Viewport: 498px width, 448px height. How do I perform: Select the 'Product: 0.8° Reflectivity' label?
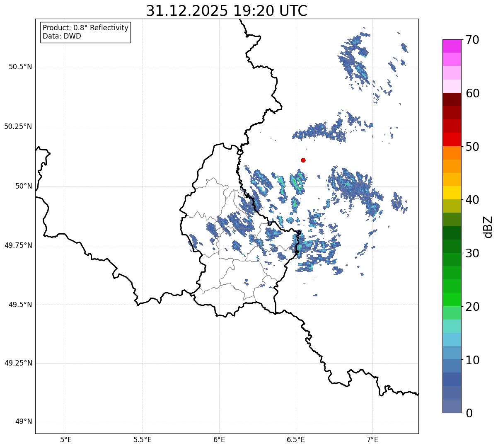point(86,28)
